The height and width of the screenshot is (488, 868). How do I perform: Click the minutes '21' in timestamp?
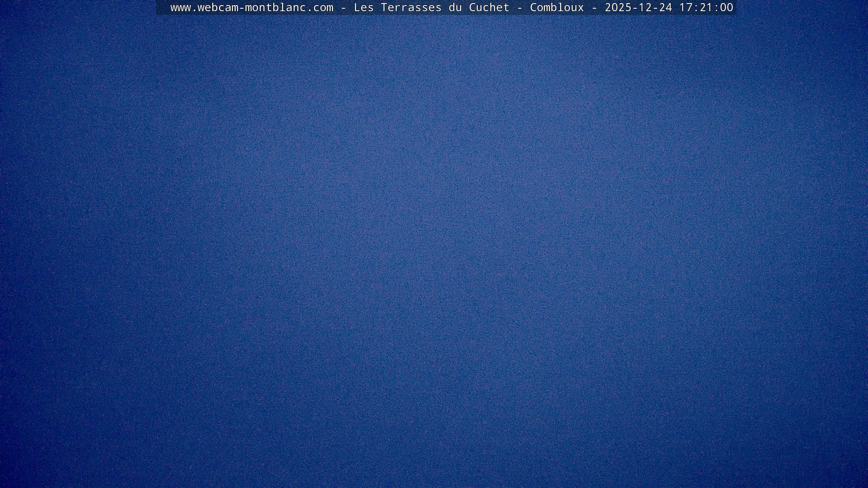pos(706,7)
